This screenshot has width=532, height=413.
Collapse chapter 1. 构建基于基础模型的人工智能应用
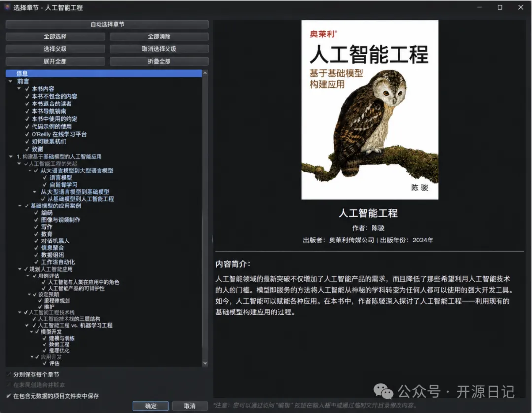pyautogui.click(x=11, y=156)
